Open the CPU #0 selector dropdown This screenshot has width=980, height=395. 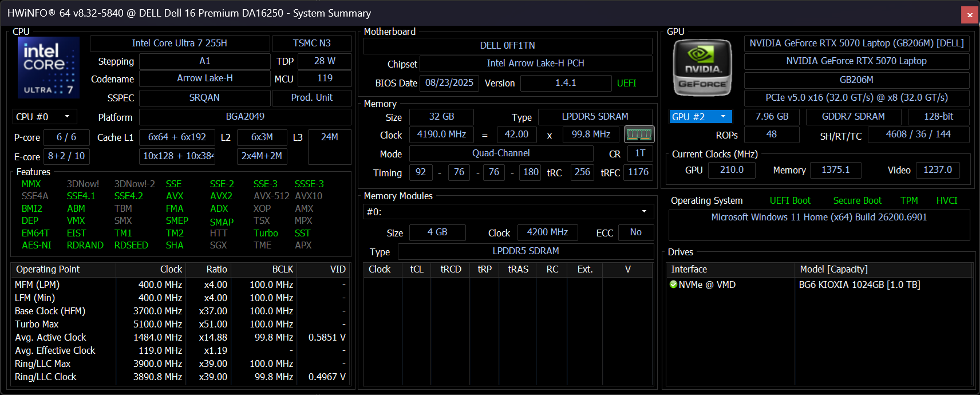click(x=45, y=117)
